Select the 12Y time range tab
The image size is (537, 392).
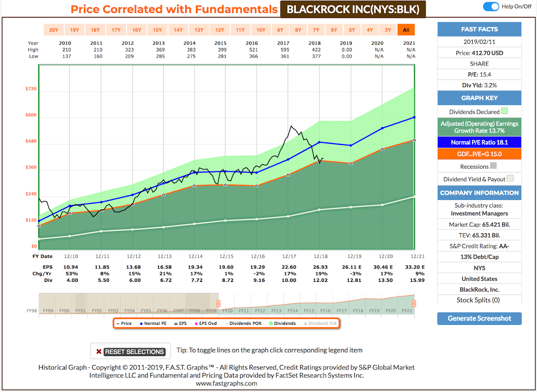click(x=219, y=30)
